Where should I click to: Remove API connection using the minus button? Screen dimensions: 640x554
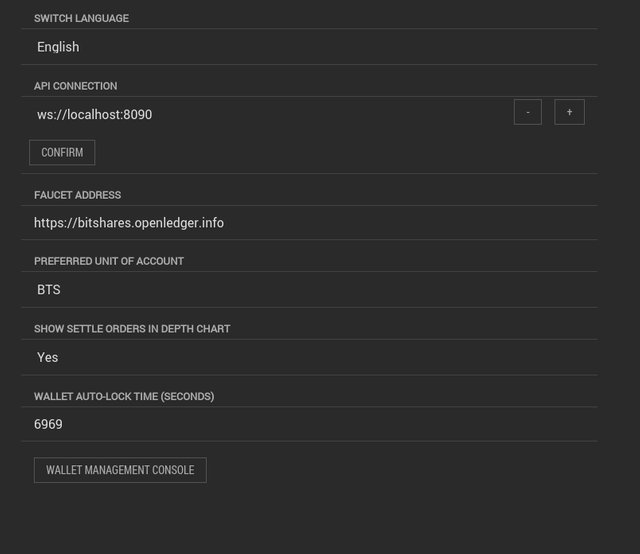[528, 112]
